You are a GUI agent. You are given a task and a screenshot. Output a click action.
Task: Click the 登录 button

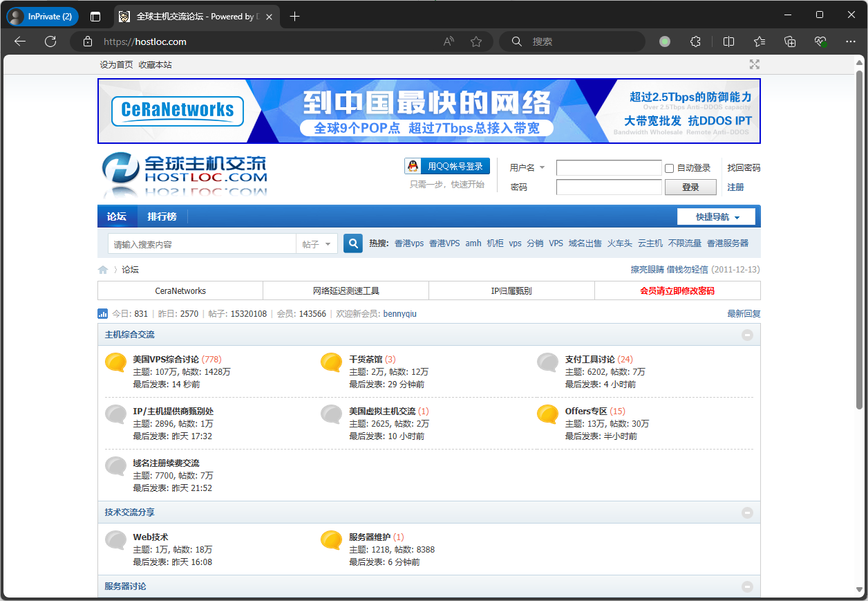[690, 187]
